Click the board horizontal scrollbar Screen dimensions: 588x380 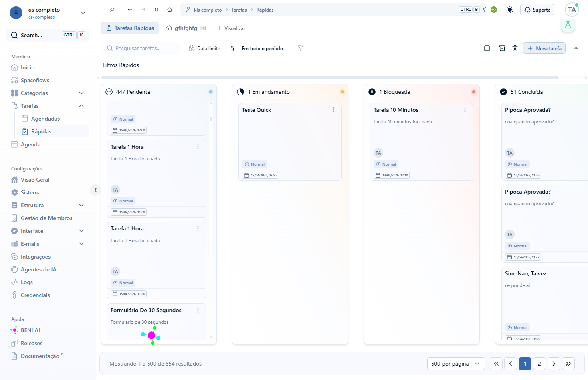[330, 77]
